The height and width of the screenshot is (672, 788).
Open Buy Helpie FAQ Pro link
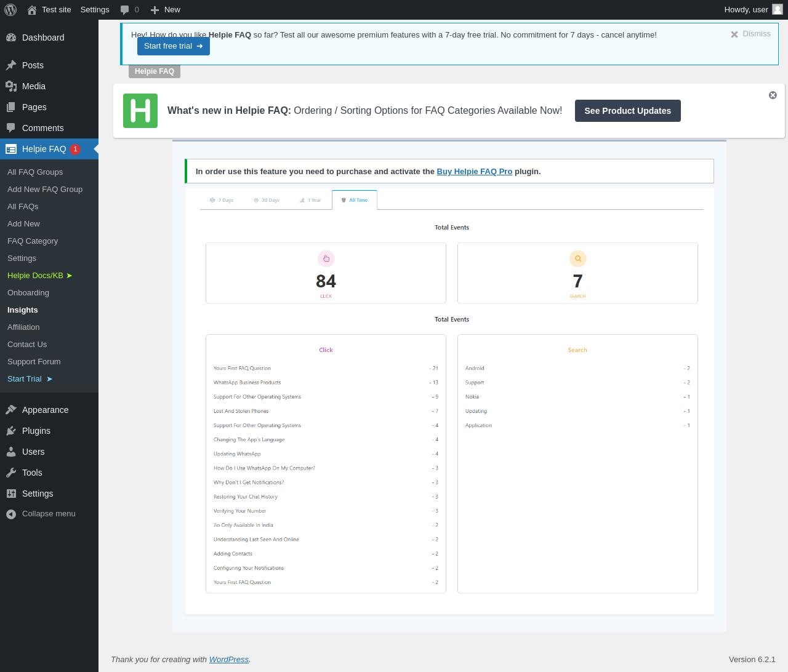click(475, 172)
